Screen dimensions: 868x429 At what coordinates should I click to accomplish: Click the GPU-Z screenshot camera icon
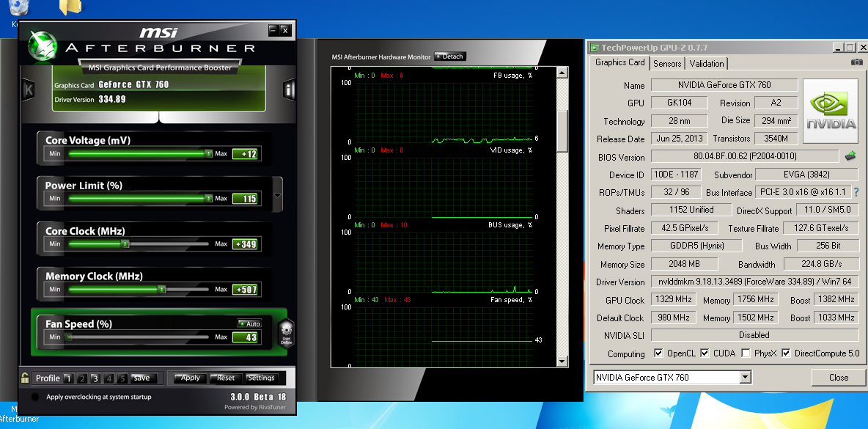(x=856, y=62)
